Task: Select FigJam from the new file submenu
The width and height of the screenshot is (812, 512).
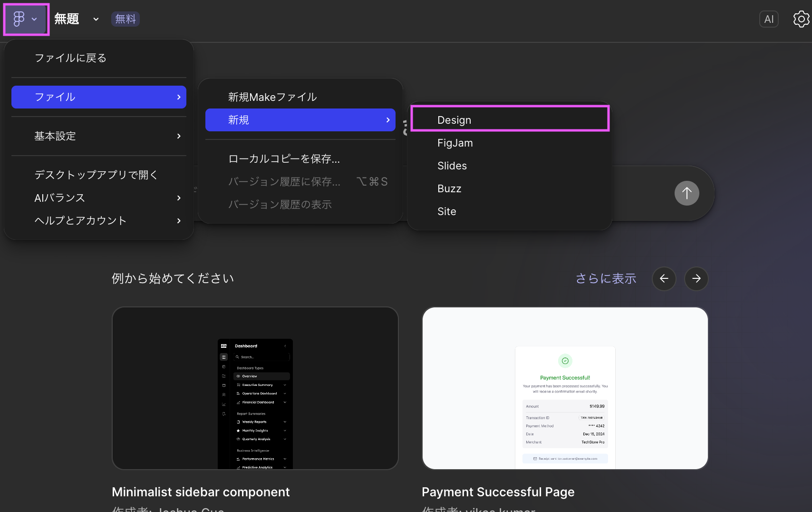Action: [509, 143]
